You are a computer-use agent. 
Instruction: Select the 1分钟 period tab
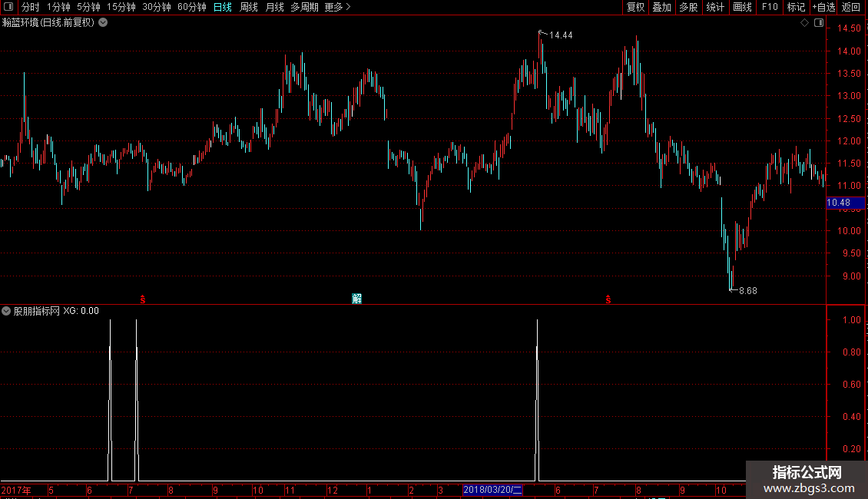pos(58,7)
